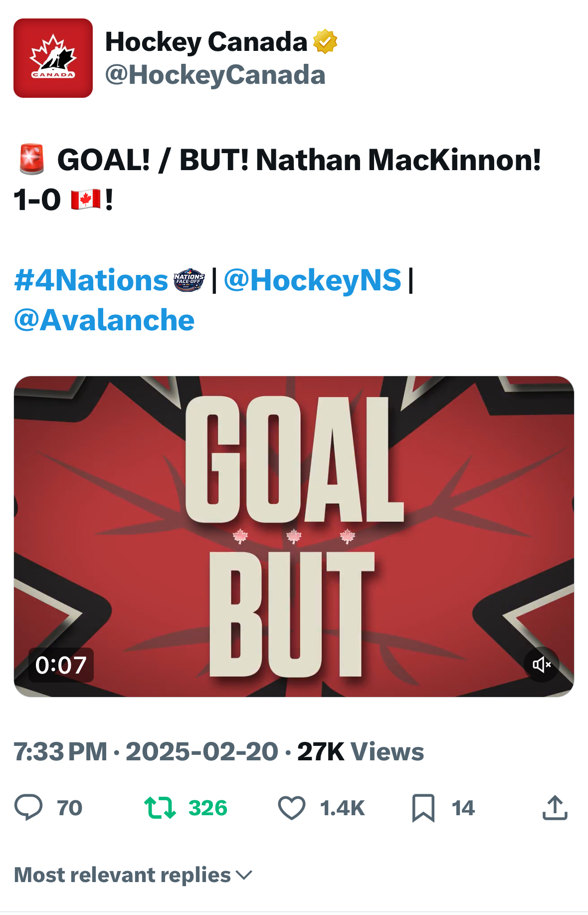This screenshot has height=915, width=588.
Task: Click the @HockeyCanada handle
Action: point(215,75)
